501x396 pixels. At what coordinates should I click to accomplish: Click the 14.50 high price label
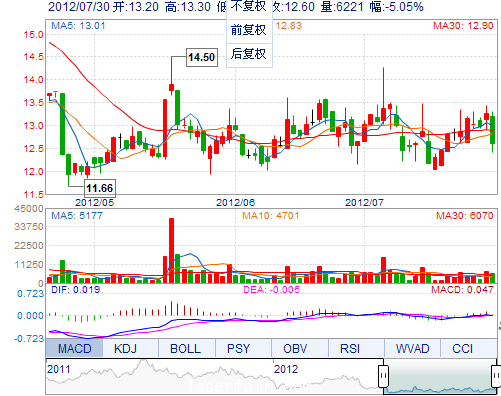[x=202, y=57]
